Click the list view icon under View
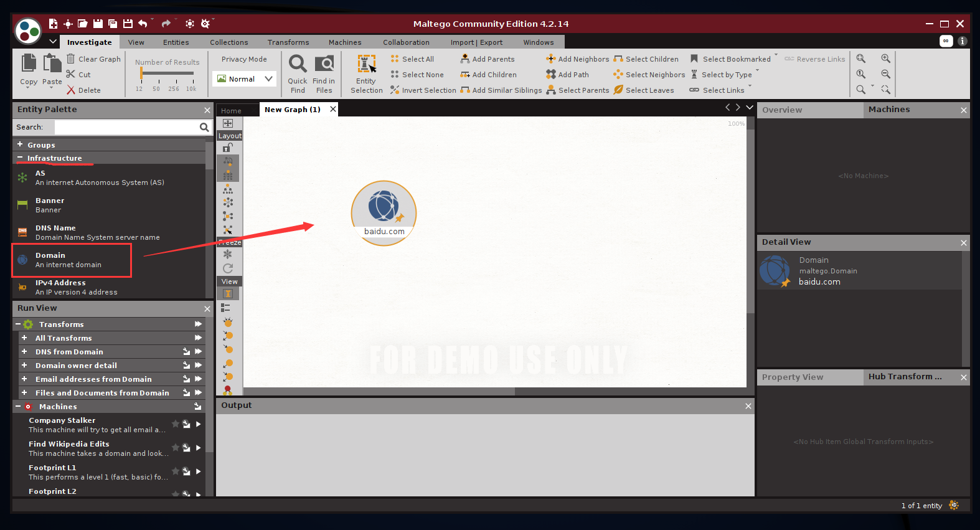The image size is (980, 530). [x=226, y=308]
